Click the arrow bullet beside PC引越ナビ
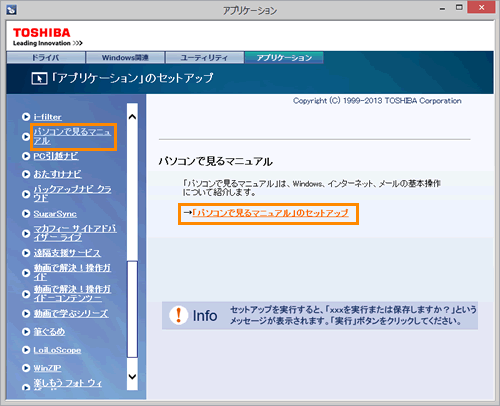Image resolution: width=500 pixels, height=406 pixels. click(26, 156)
